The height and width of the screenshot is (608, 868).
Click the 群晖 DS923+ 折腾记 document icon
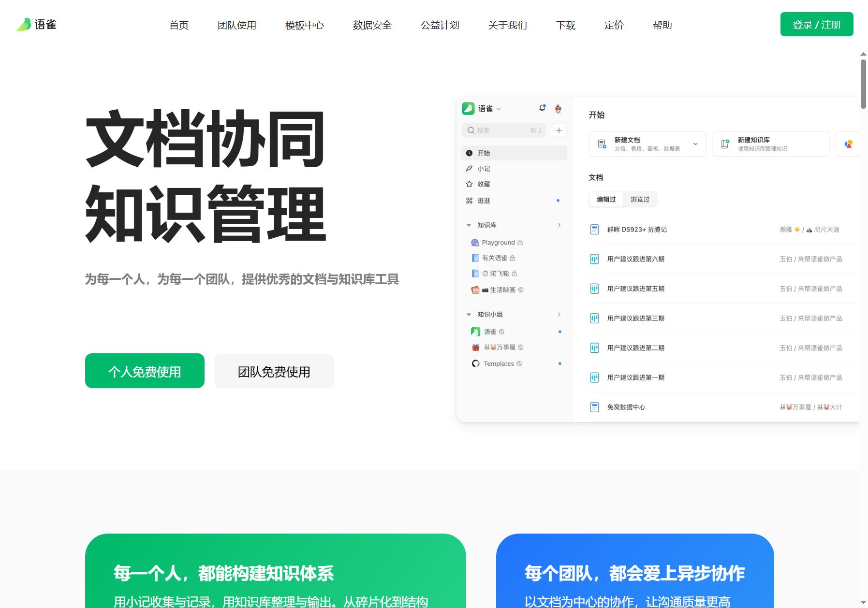pyautogui.click(x=595, y=230)
